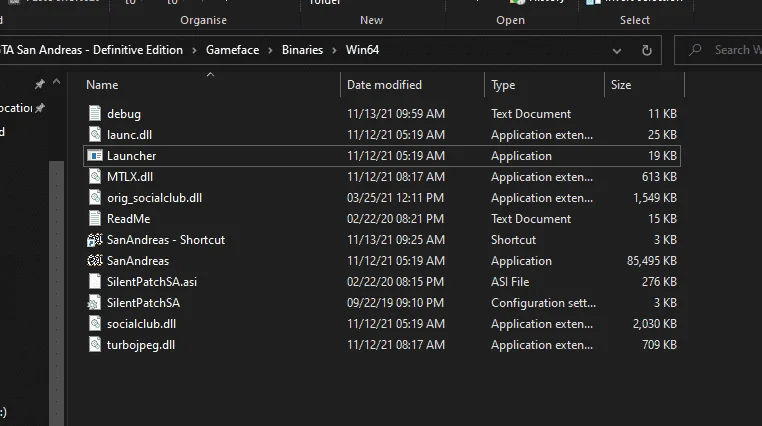Image resolution: width=762 pixels, height=426 pixels.
Task: Click the 85,495 KB size value
Action: pos(652,260)
